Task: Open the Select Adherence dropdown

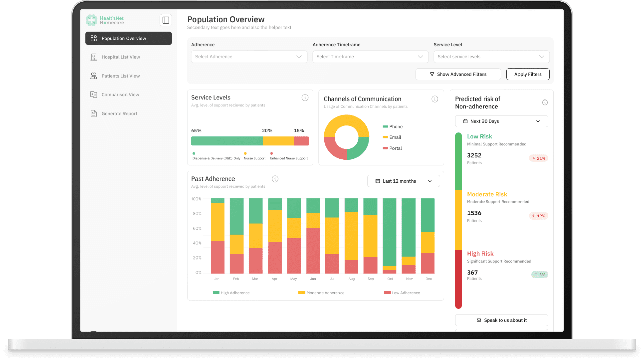Action: click(249, 57)
